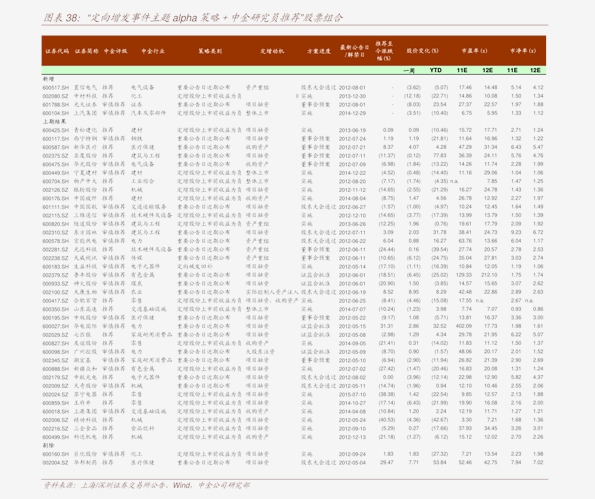Click the date 2015-07-10
Viewport: 595px width, 499px height.
click(353, 395)
